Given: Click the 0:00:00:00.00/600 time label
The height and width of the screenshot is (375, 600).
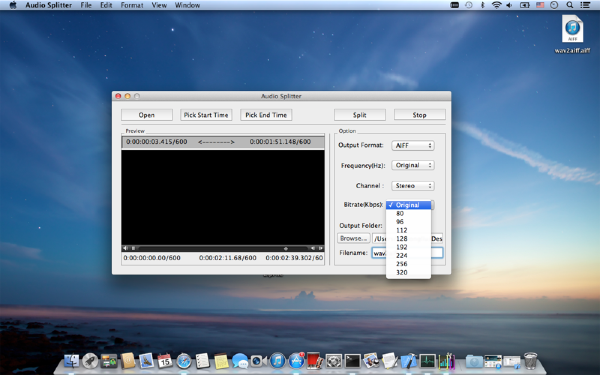Looking at the screenshot, I should pos(152,258).
